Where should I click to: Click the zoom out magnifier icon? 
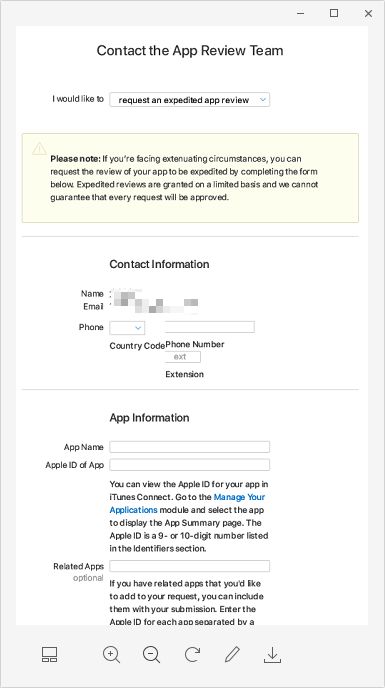click(151, 654)
